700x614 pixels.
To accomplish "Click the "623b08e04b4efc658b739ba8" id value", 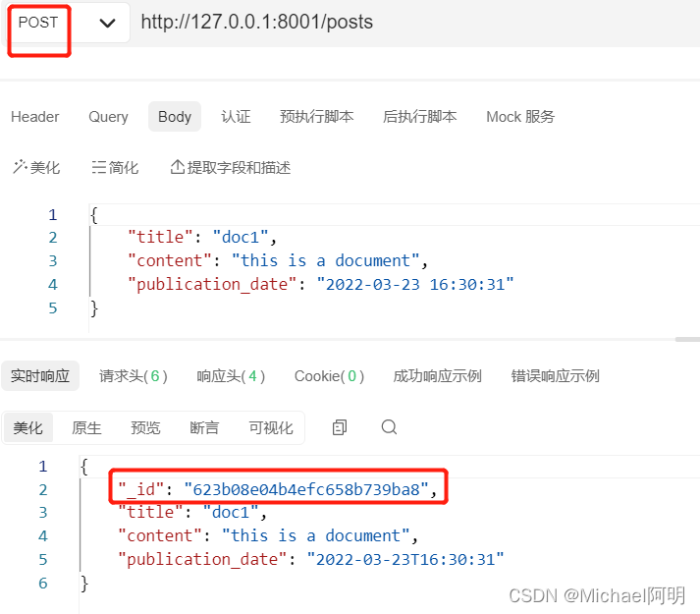I will pos(306,489).
